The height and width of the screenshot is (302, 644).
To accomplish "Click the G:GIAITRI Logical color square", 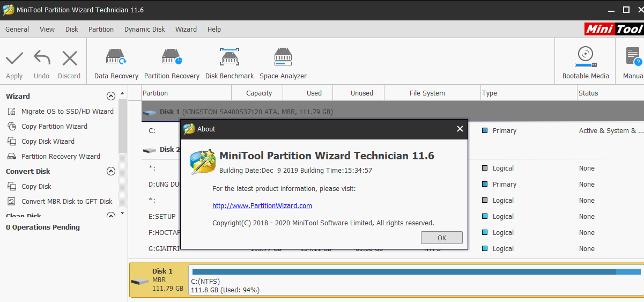I will pyautogui.click(x=485, y=248).
